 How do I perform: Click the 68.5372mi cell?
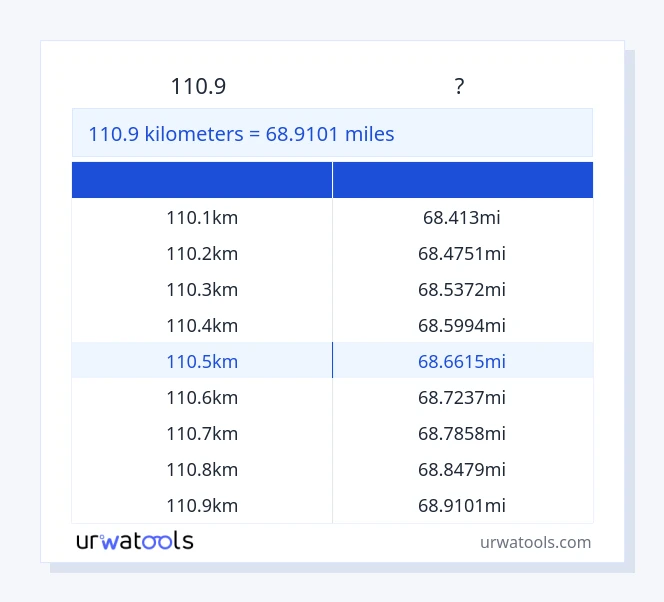(x=462, y=289)
